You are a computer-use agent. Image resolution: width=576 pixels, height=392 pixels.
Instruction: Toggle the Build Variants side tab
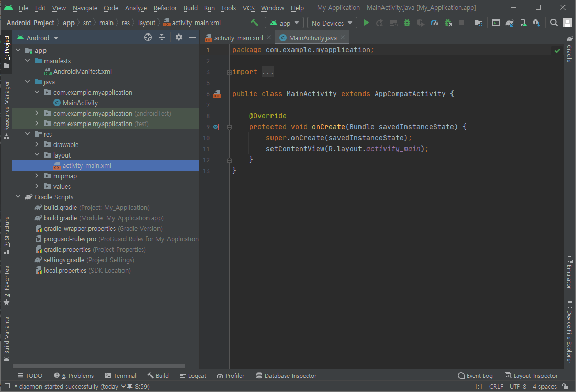(x=6, y=339)
